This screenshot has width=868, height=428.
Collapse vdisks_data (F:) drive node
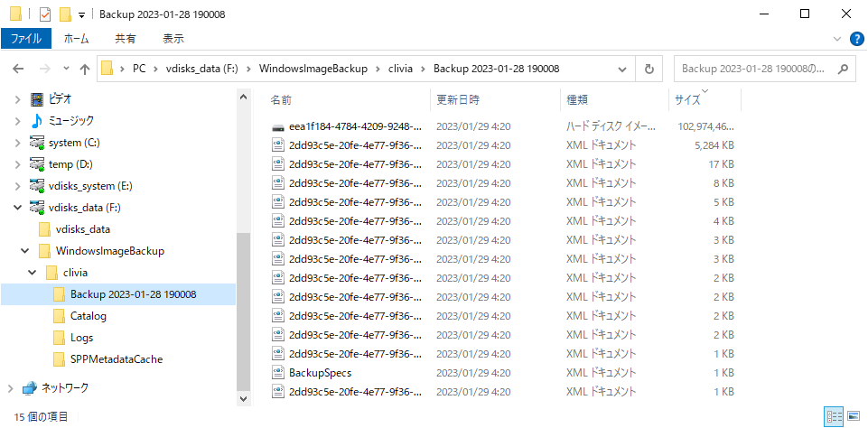point(18,208)
